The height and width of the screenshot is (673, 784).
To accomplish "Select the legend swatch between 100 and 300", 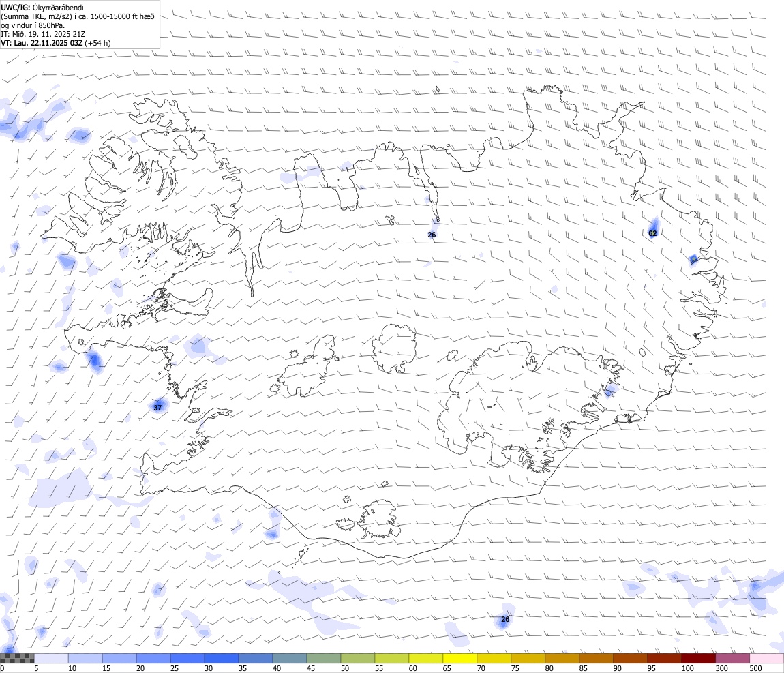I will click(x=699, y=658).
